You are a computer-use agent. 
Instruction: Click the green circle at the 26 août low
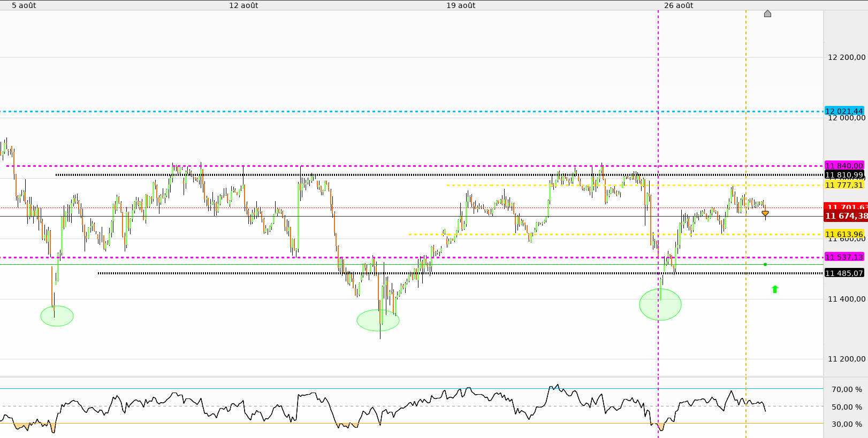coord(660,304)
